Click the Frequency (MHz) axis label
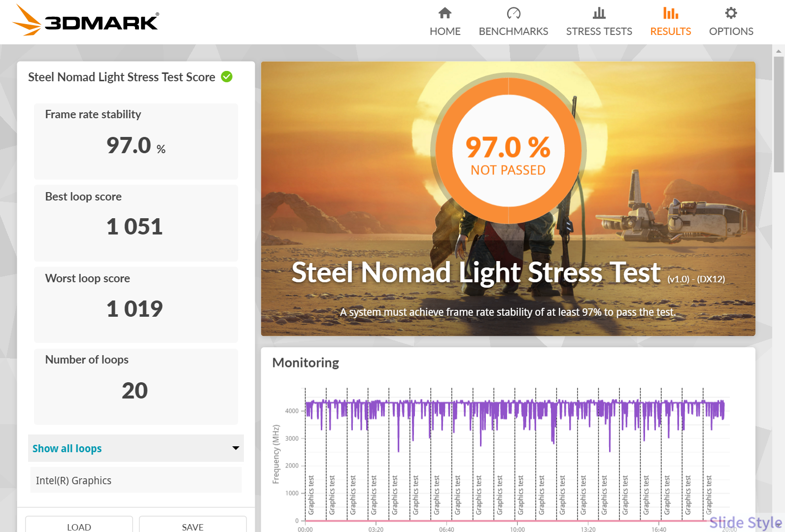 point(276,454)
